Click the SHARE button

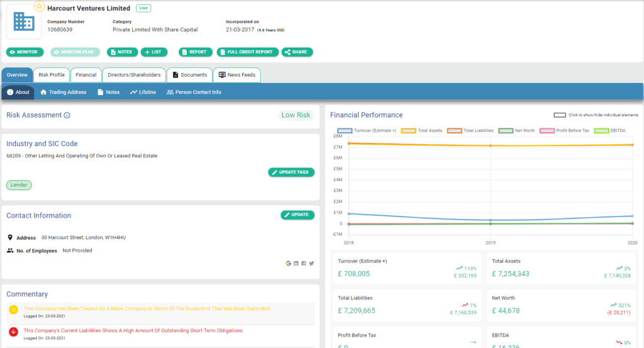297,52
